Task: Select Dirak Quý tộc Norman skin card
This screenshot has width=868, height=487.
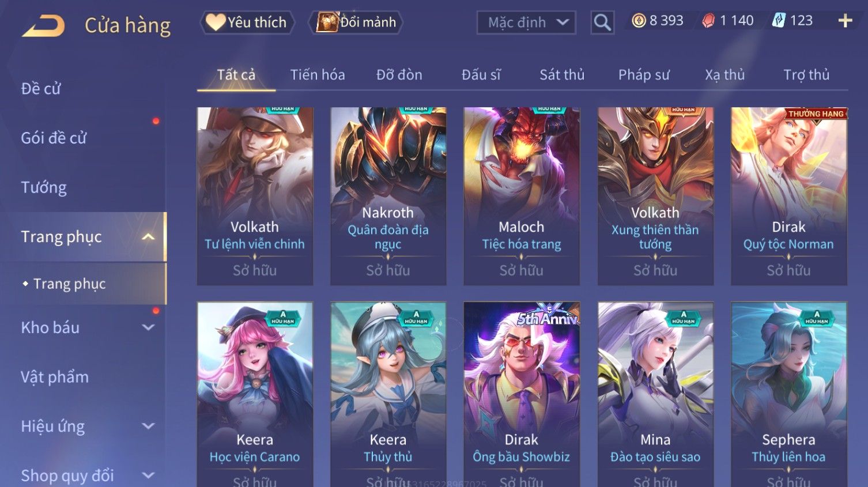Action: click(789, 196)
